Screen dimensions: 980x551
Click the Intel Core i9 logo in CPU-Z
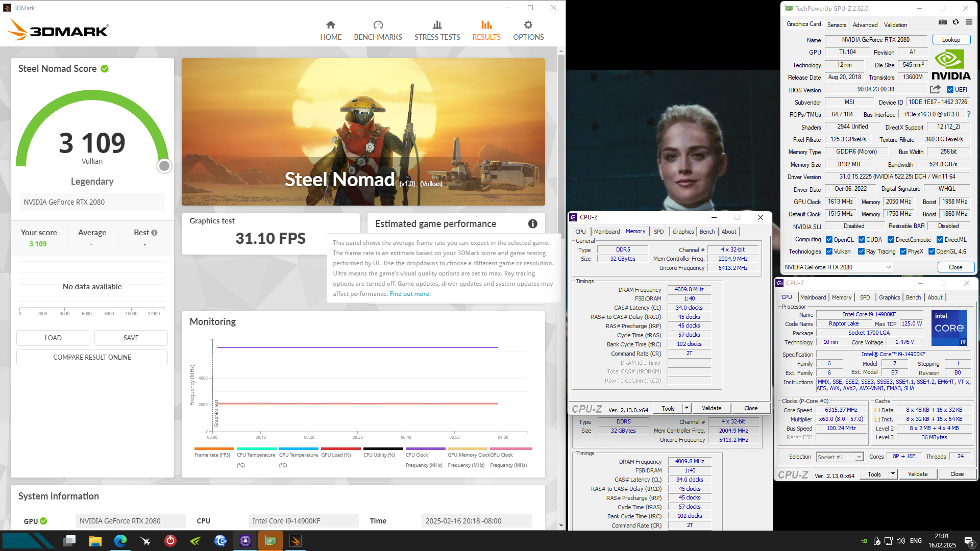click(x=949, y=328)
